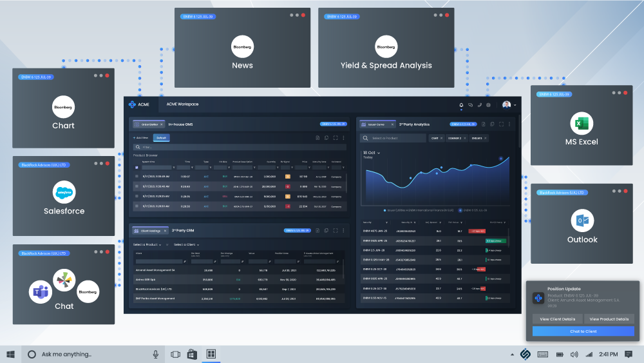
Task: Open the user profile dropdown arrow
Action: coord(515,105)
